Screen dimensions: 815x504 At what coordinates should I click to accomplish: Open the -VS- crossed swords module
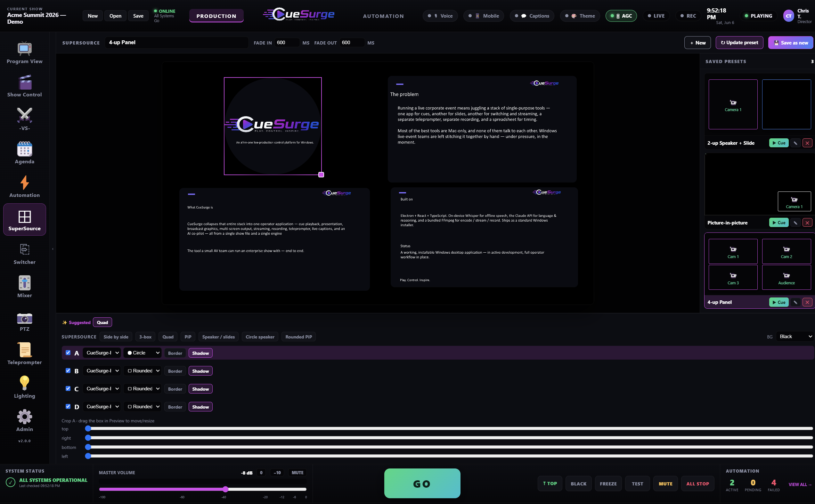24,119
